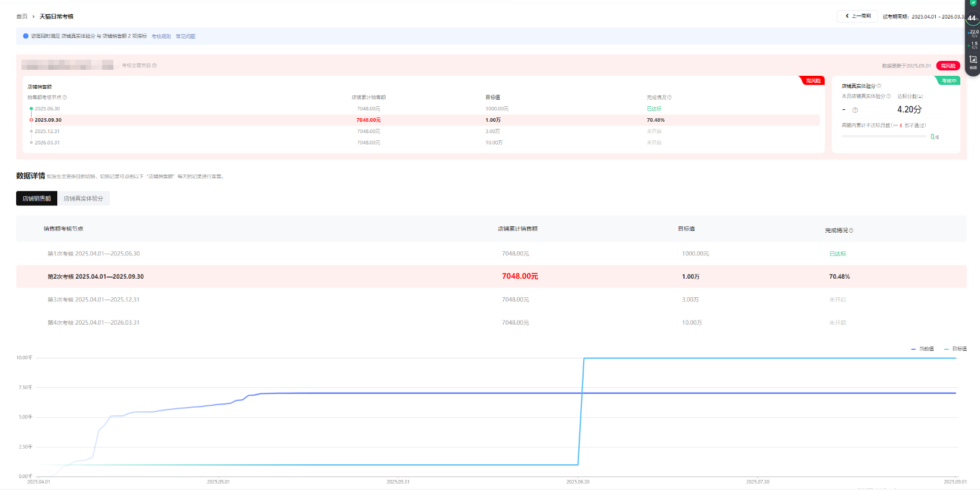Image resolution: width=980 pixels, height=490 pixels.
Task: Click the green shield icon at top right
Action: pyautogui.click(x=973, y=3)
